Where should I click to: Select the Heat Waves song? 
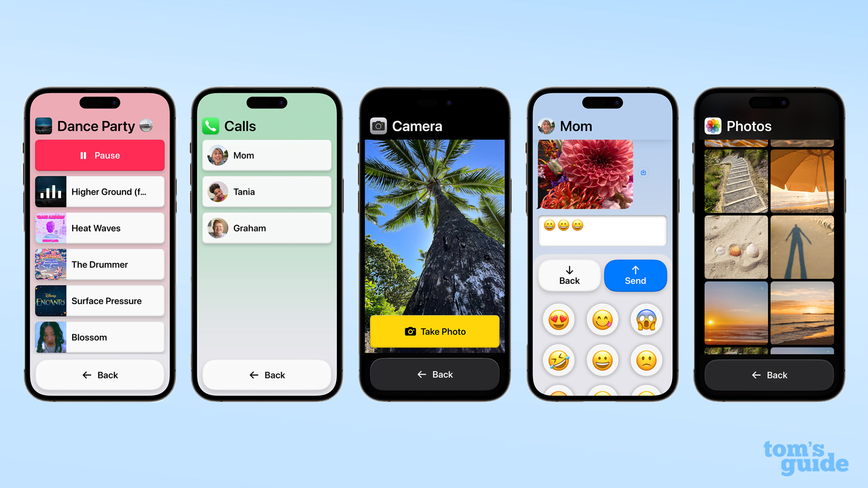point(98,228)
